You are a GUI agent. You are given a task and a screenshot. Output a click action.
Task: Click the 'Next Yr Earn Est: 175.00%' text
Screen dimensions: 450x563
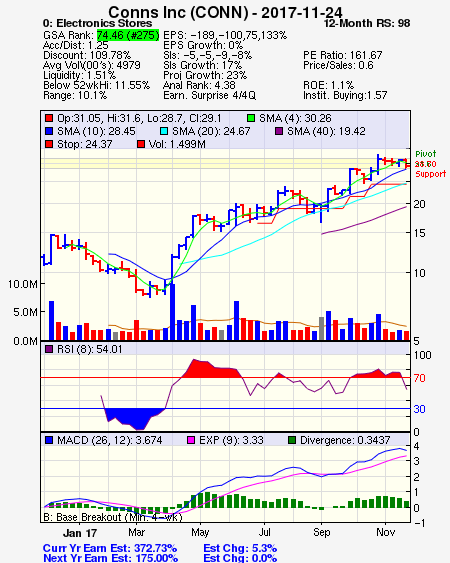[110, 558]
